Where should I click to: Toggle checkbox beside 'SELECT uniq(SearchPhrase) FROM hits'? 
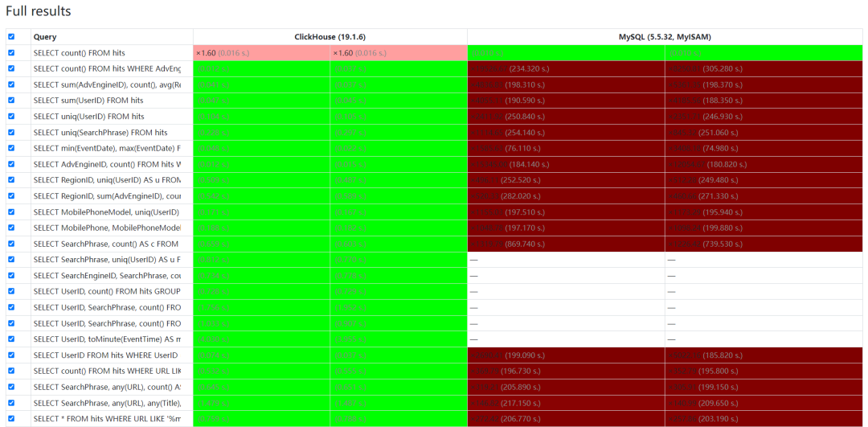11,133
